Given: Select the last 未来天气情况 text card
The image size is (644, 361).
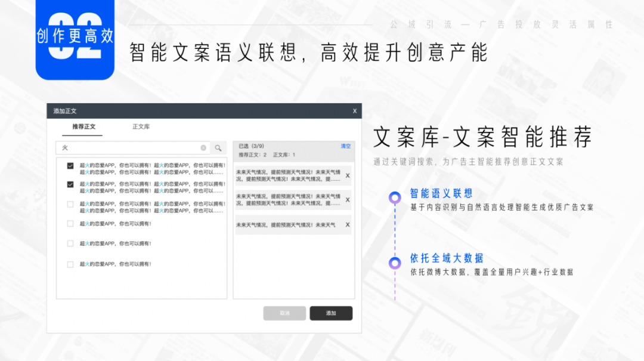Looking at the screenshot, I should pos(289,225).
